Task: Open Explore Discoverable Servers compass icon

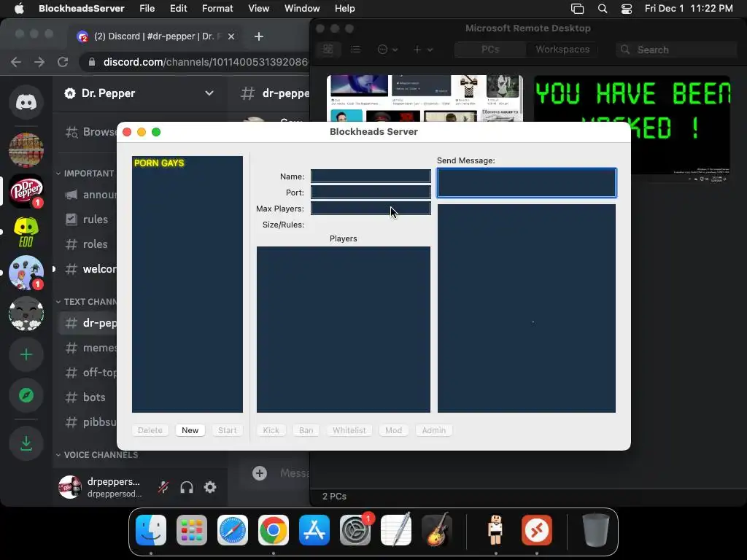Action: click(26, 395)
